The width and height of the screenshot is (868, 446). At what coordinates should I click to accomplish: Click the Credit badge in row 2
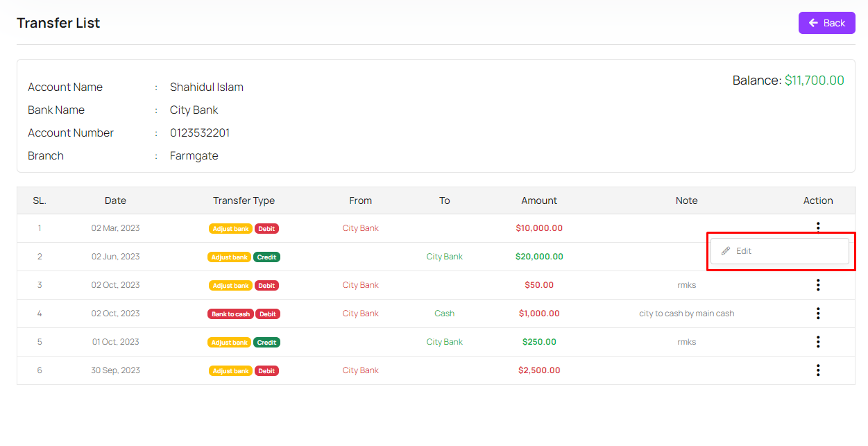click(266, 257)
